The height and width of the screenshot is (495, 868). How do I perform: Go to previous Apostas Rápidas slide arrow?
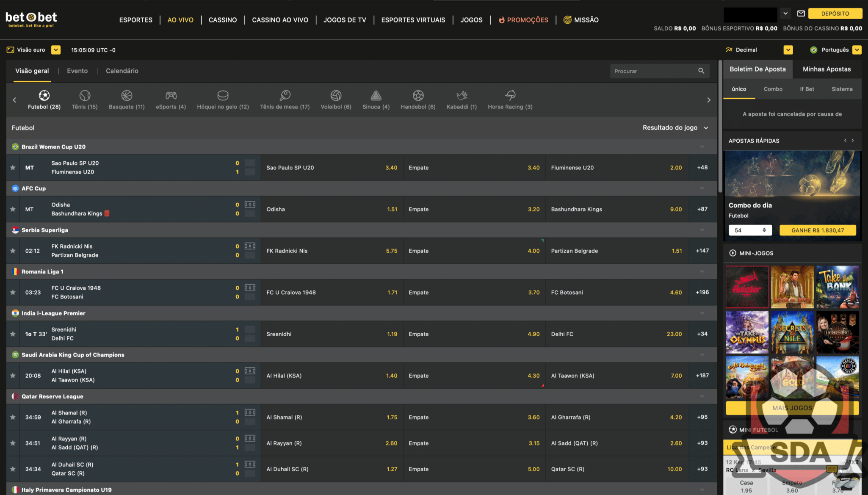[x=845, y=141]
